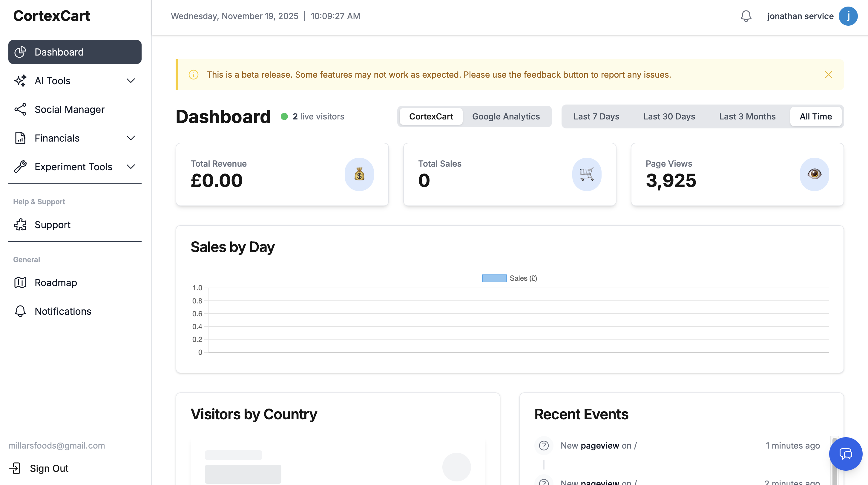Click the Sign Out link

tap(48, 468)
